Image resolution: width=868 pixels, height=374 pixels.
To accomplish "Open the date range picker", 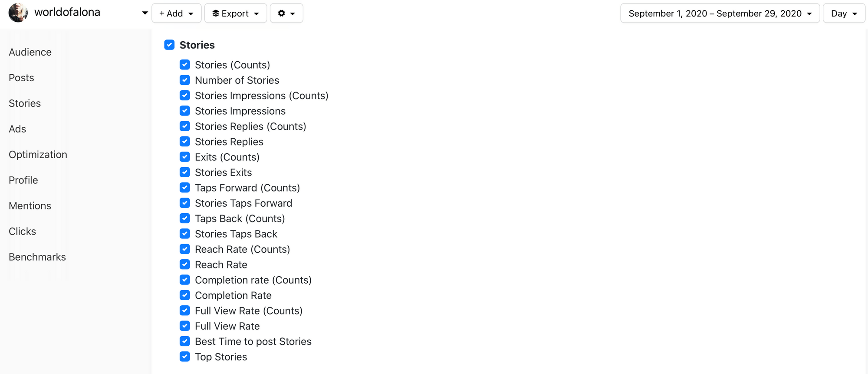I will click(x=720, y=13).
